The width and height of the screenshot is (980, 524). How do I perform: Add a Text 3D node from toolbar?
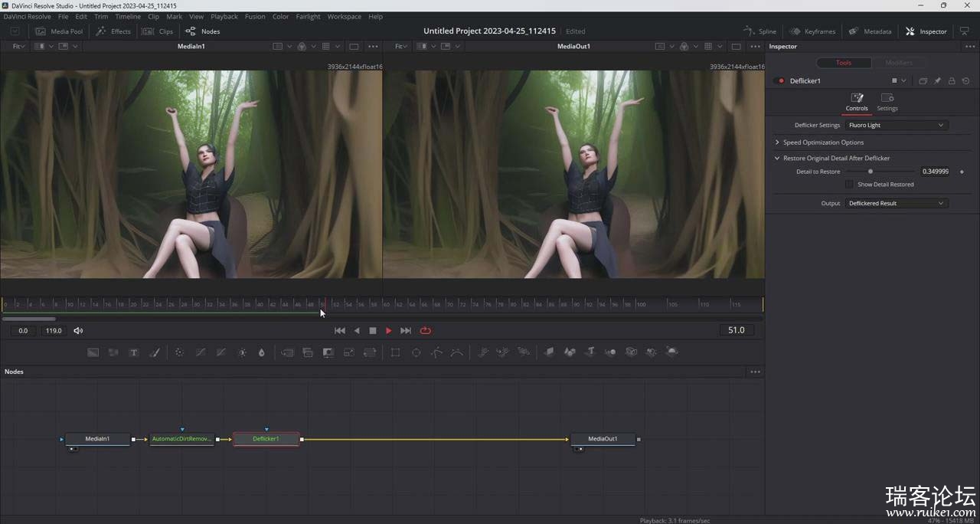(x=590, y=352)
